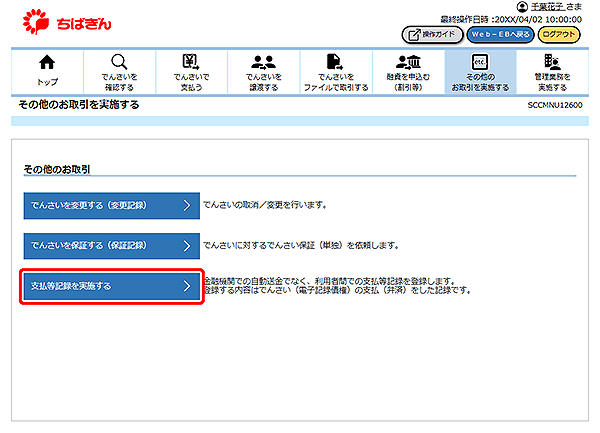Select 支払等記録を実施する button

coord(112,286)
